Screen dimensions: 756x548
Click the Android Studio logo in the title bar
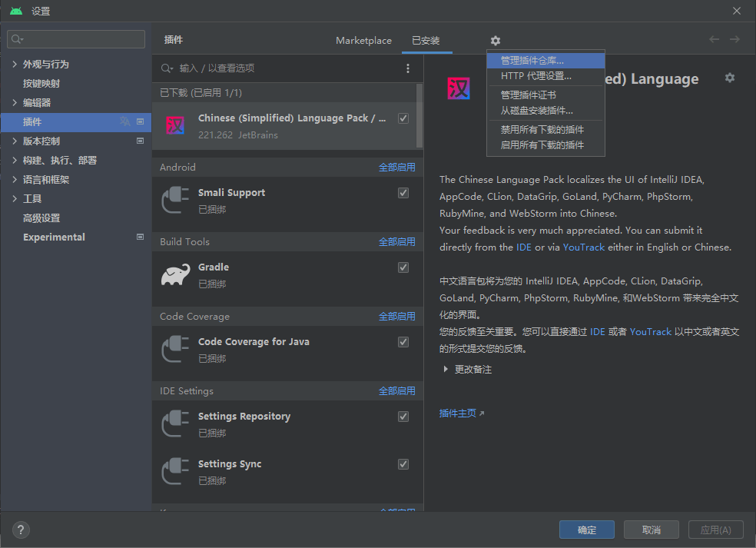16,11
